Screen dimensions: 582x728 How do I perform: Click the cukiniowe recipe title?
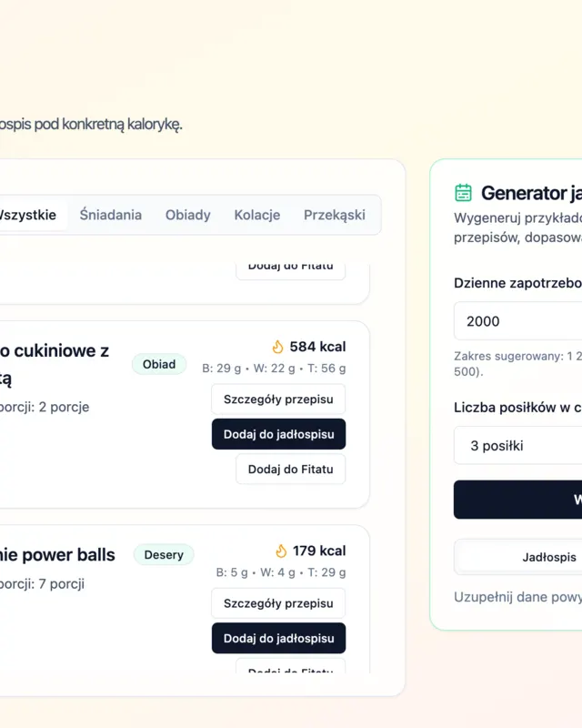click(x=55, y=365)
